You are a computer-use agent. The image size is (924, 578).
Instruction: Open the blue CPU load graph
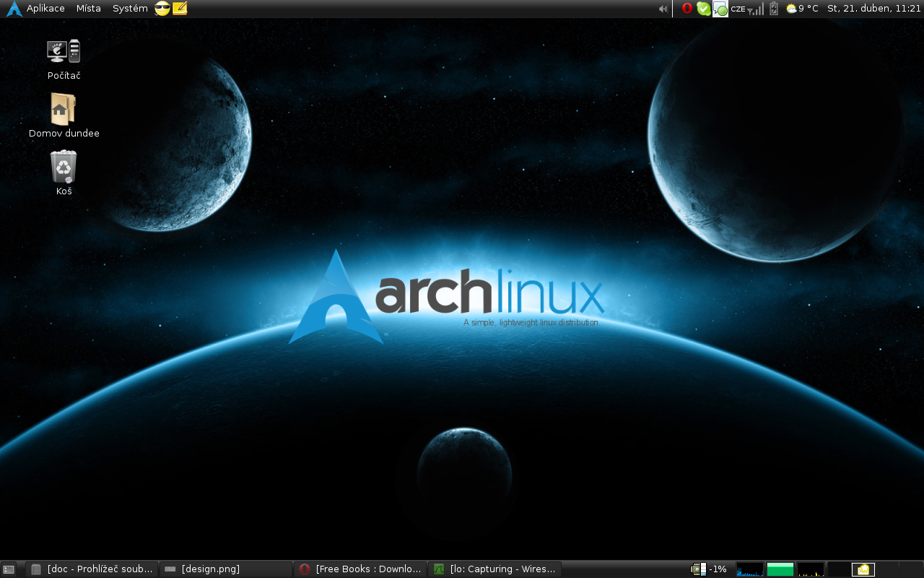click(x=750, y=569)
